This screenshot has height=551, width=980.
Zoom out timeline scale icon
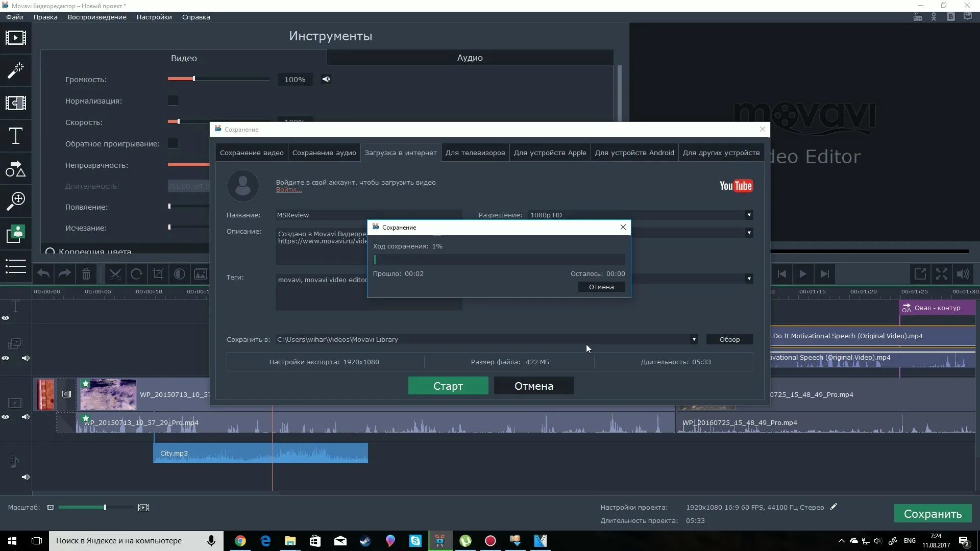click(x=50, y=507)
